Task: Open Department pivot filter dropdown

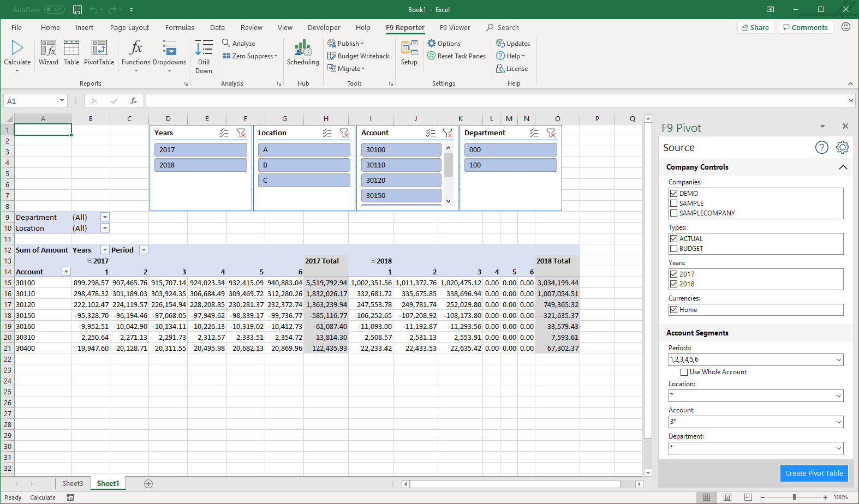Action: point(105,217)
